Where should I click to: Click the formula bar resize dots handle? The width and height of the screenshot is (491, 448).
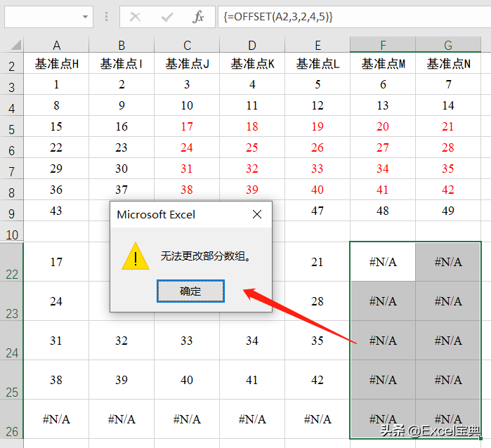[x=106, y=17]
